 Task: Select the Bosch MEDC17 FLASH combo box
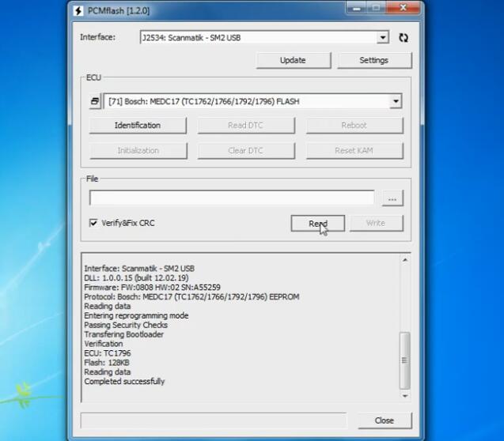[x=252, y=101]
